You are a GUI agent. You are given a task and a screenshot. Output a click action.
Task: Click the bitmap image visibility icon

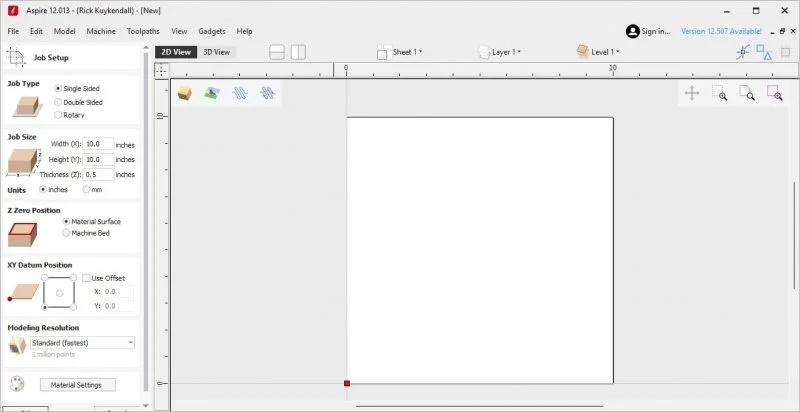[x=212, y=93]
